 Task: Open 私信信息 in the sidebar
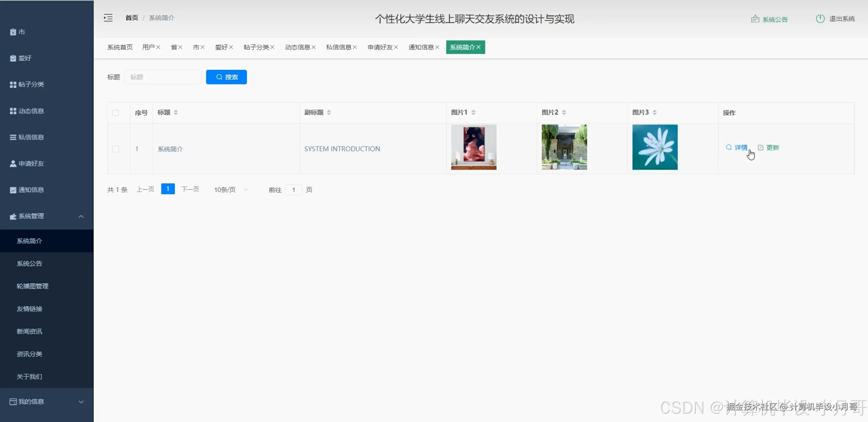click(31, 137)
